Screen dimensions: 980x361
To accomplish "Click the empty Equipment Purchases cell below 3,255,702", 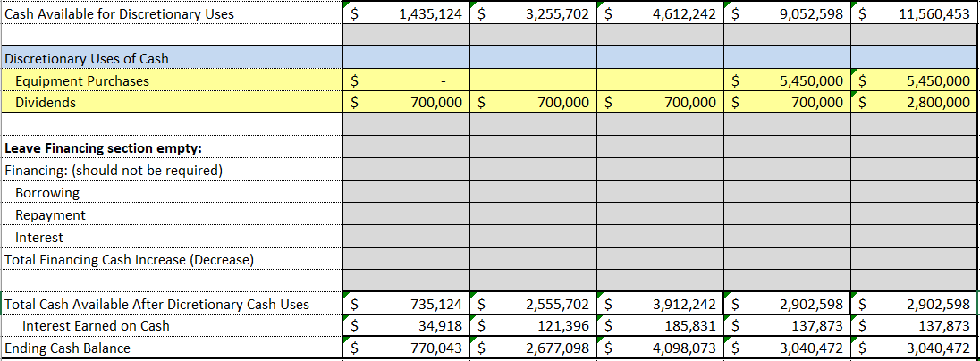I will pos(533,80).
